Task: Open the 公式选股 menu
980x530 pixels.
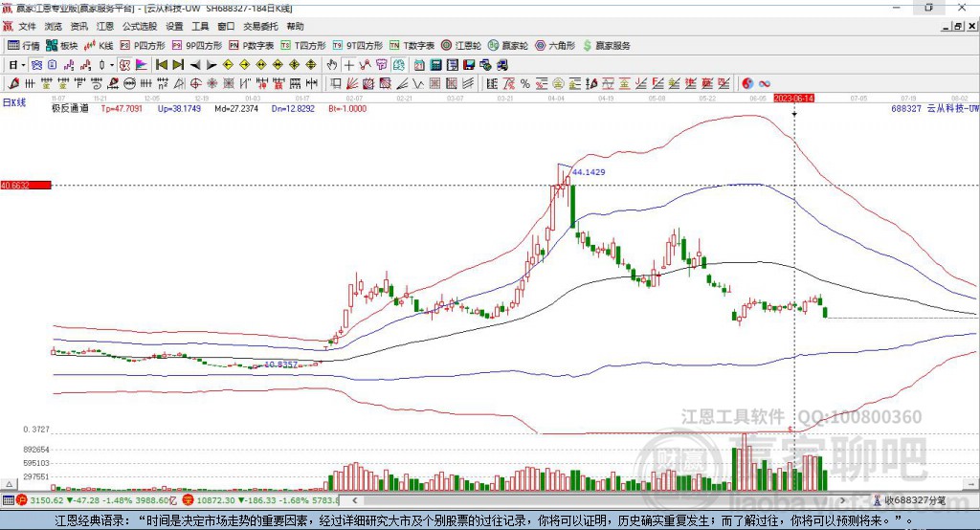Action: click(x=140, y=26)
